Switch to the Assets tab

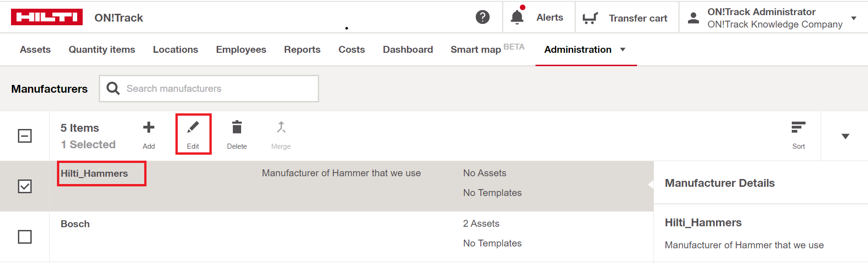(x=35, y=50)
